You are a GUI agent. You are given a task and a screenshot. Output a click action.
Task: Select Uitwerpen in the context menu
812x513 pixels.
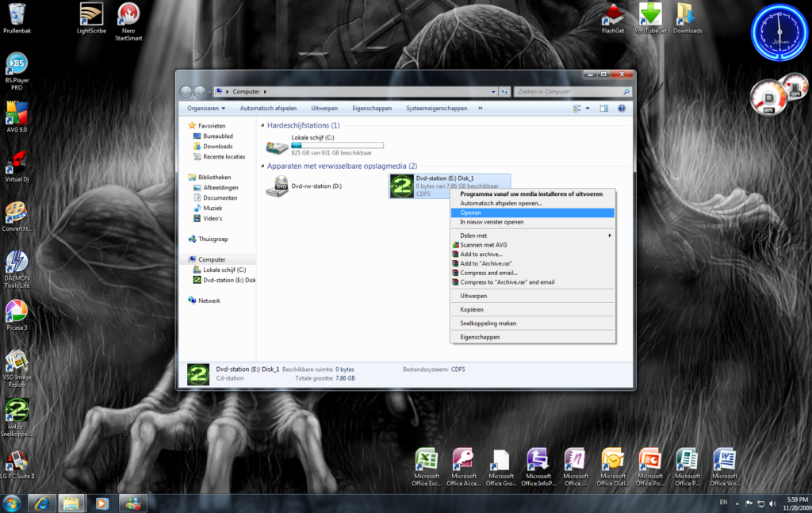point(533,296)
